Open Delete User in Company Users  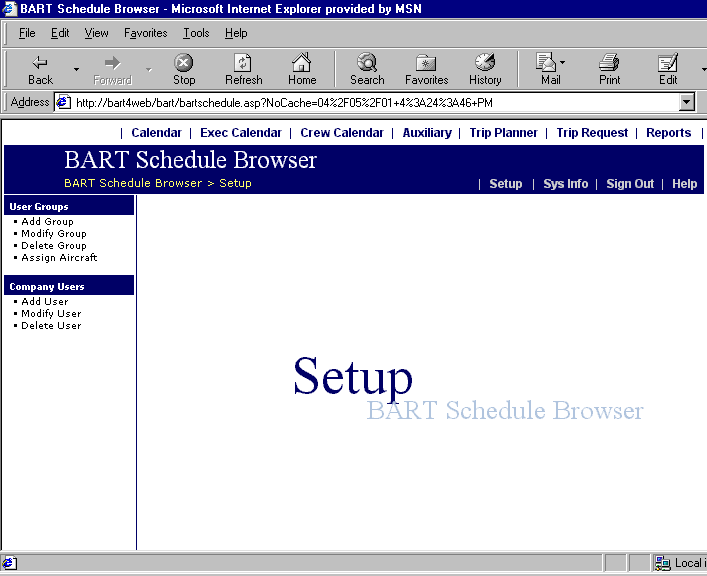coord(51,325)
